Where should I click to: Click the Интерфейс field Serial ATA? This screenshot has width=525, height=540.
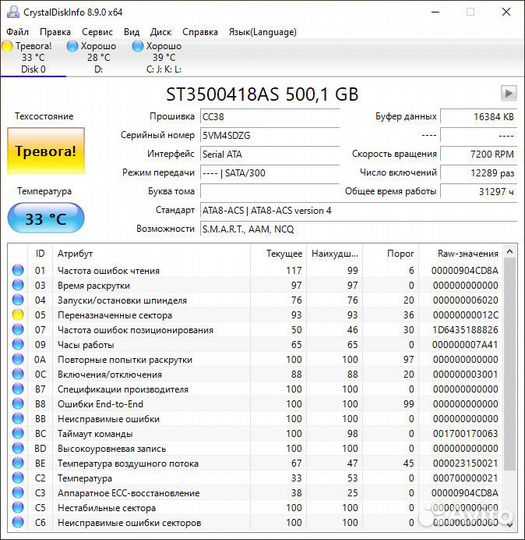point(270,154)
